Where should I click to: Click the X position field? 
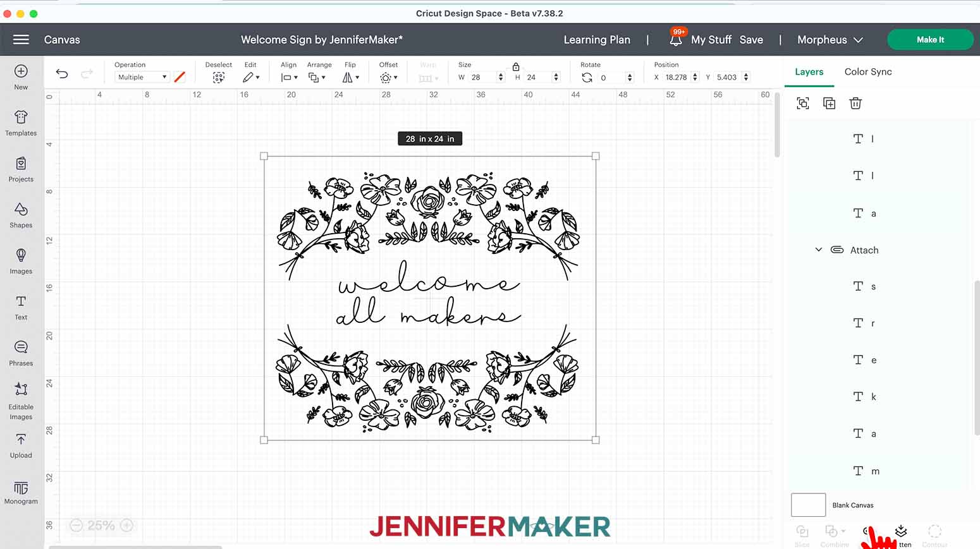(677, 77)
